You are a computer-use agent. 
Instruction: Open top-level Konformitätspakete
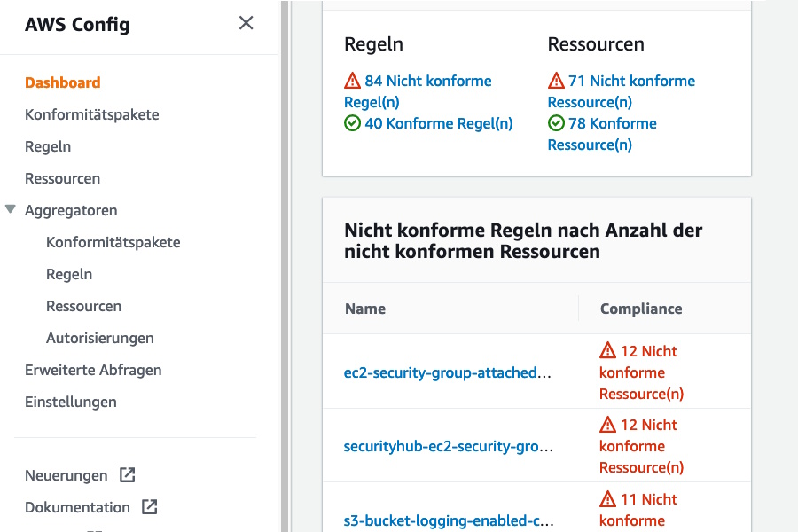click(91, 114)
